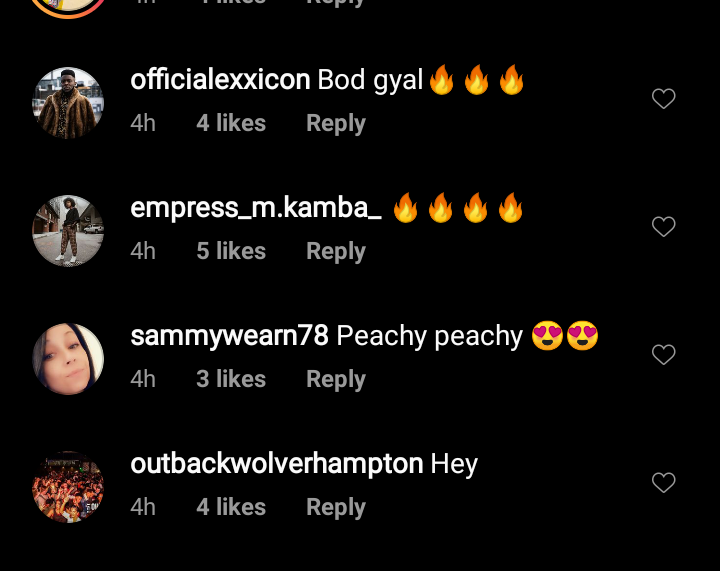Tap heart beside outbackwolverhampton's Hey comment
The image size is (720, 571).
(664, 482)
